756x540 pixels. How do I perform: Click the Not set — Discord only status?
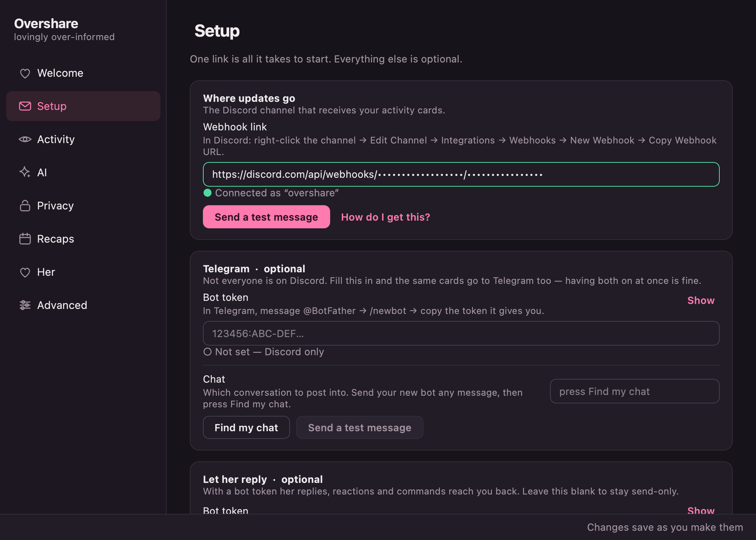pyautogui.click(x=269, y=351)
